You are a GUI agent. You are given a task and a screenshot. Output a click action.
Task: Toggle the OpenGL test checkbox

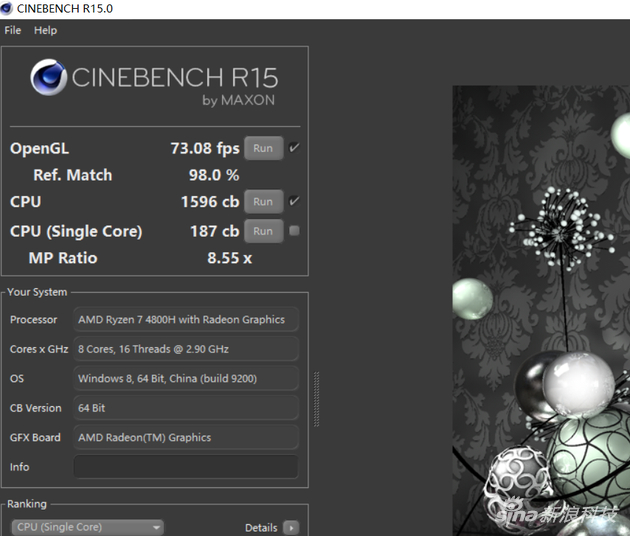click(x=294, y=148)
